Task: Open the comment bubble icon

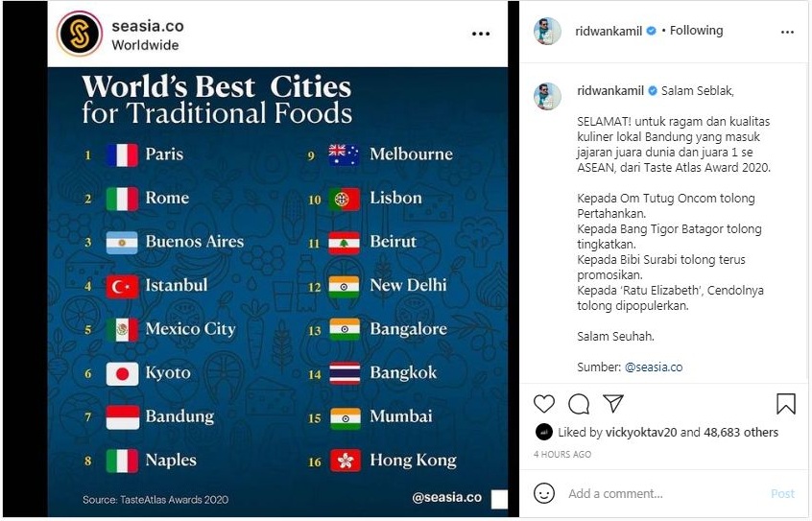Action: tap(579, 404)
